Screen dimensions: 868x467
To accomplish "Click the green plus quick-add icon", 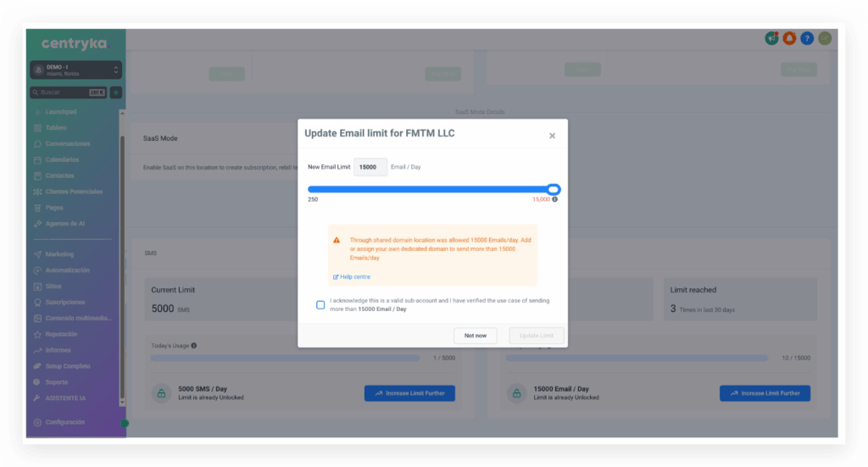I will point(116,92).
